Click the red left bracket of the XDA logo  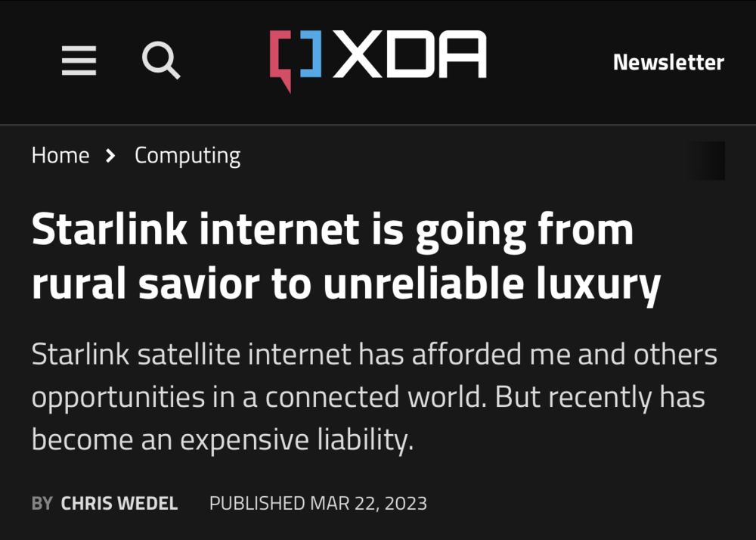tap(281, 59)
